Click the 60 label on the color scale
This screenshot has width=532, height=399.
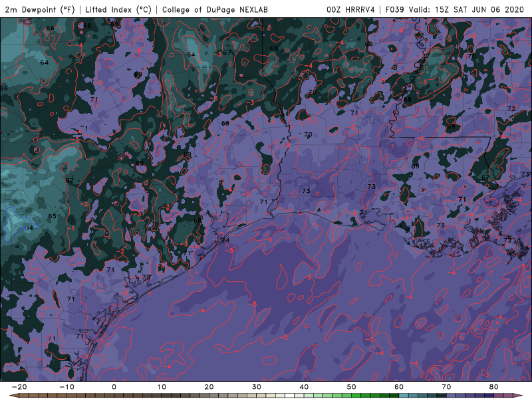click(399, 387)
